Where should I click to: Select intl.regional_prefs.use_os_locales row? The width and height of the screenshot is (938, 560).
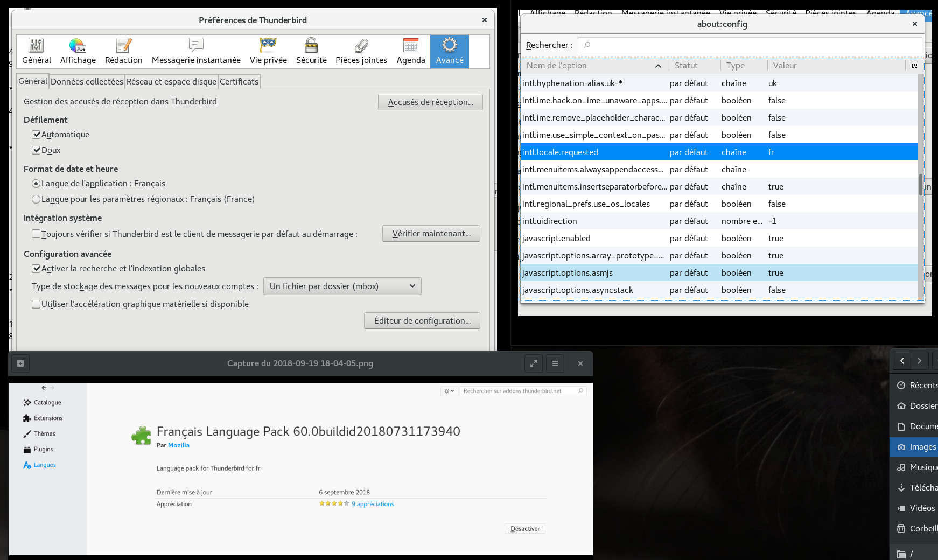pos(719,204)
